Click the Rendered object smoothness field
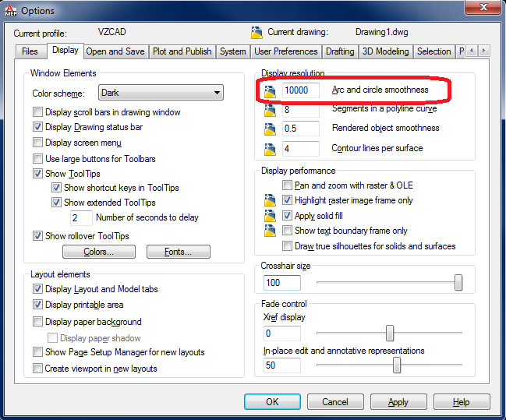Viewport: 506px width, 420px height. coord(301,129)
